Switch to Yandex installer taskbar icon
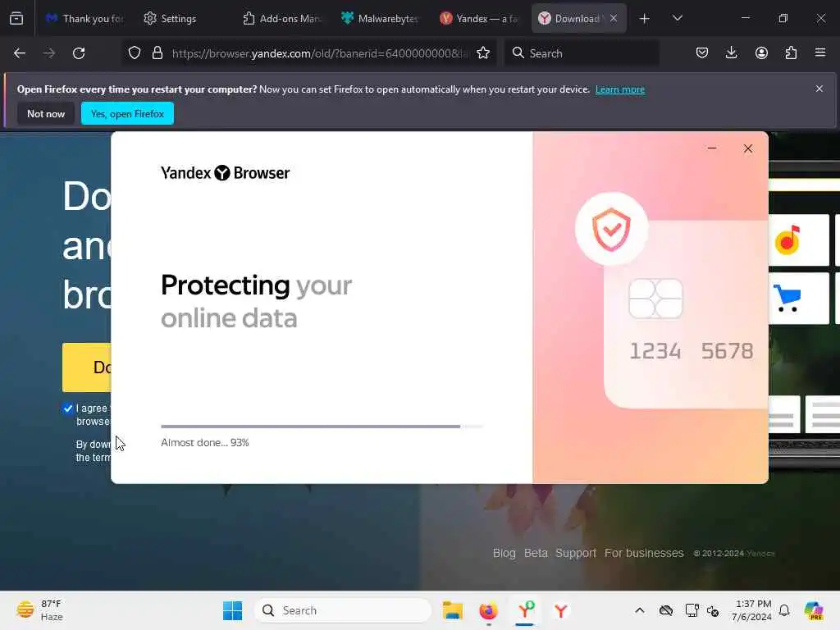Screen dimensions: 840x630 pyautogui.click(x=525, y=610)
